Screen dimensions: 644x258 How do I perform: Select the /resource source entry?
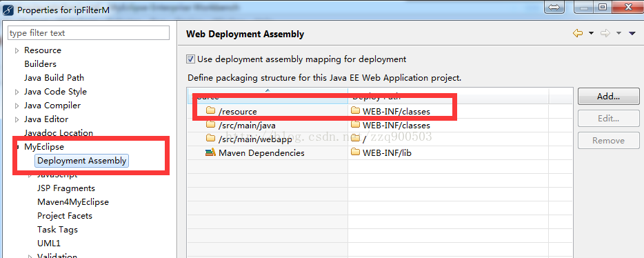click(x=238, y=111)
